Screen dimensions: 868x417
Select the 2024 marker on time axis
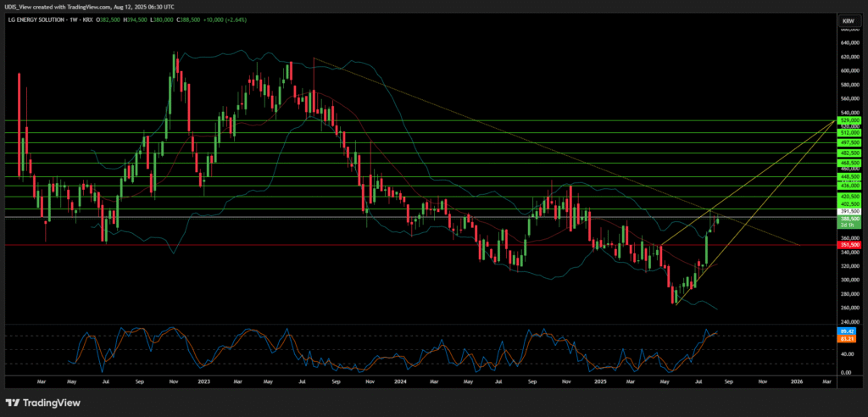(x=401, y=382)
